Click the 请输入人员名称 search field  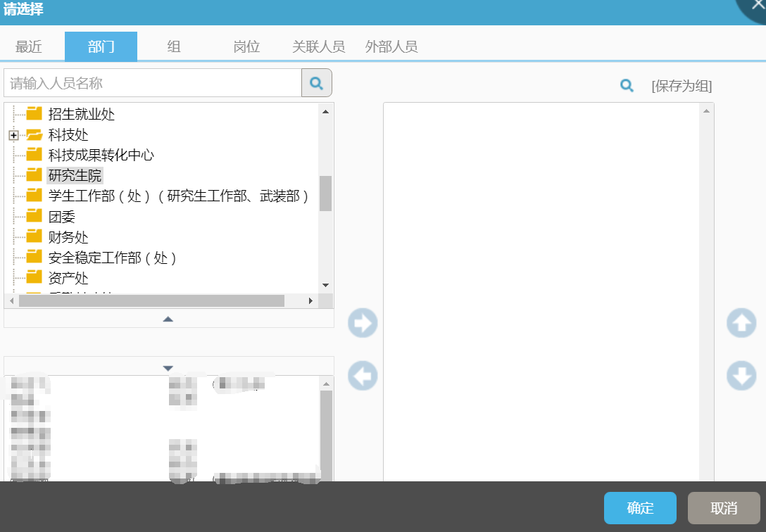pyautogui.click(x=153, y=83)
